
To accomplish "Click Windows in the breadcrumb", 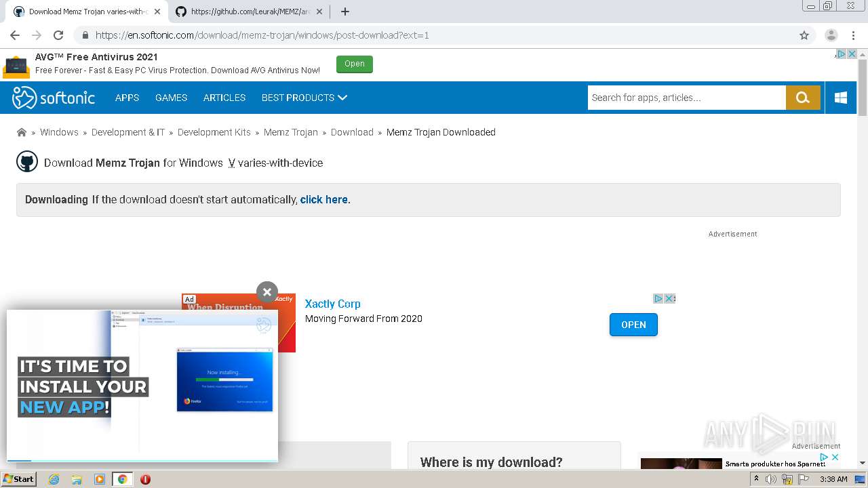I will 59,132.
